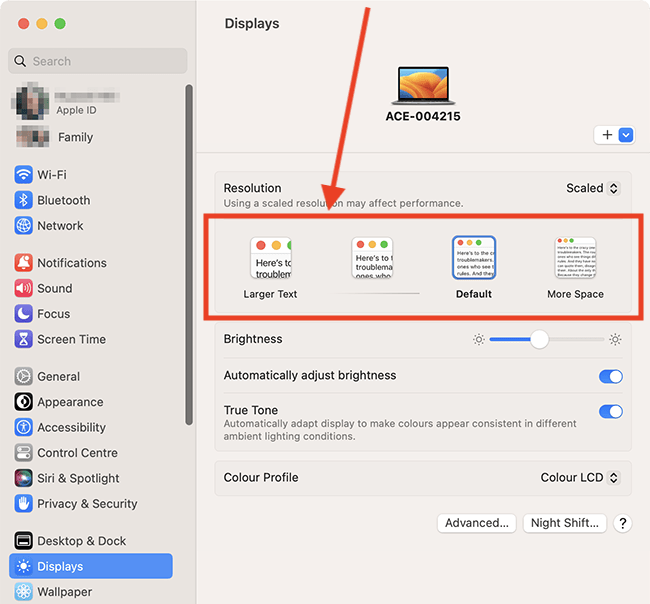Click the Search input field
The width and height of the screenshot is (650, 604).
(x=98, y=61)
